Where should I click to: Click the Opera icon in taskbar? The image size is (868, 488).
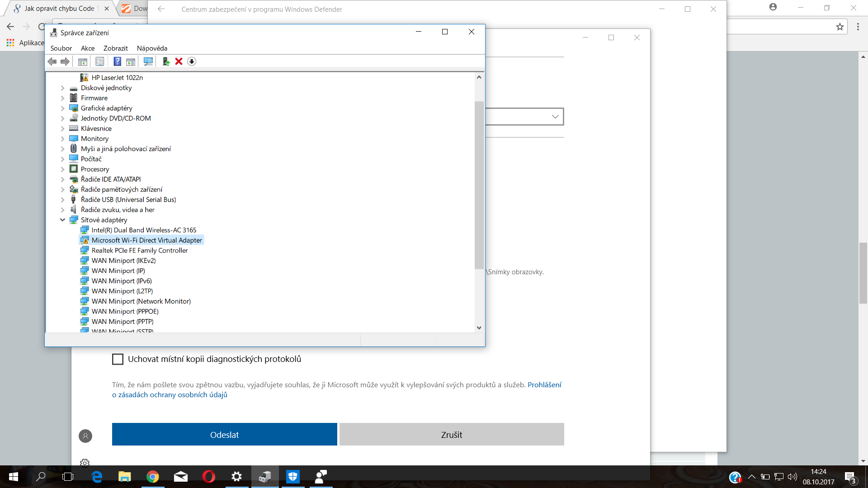[208, 476]
